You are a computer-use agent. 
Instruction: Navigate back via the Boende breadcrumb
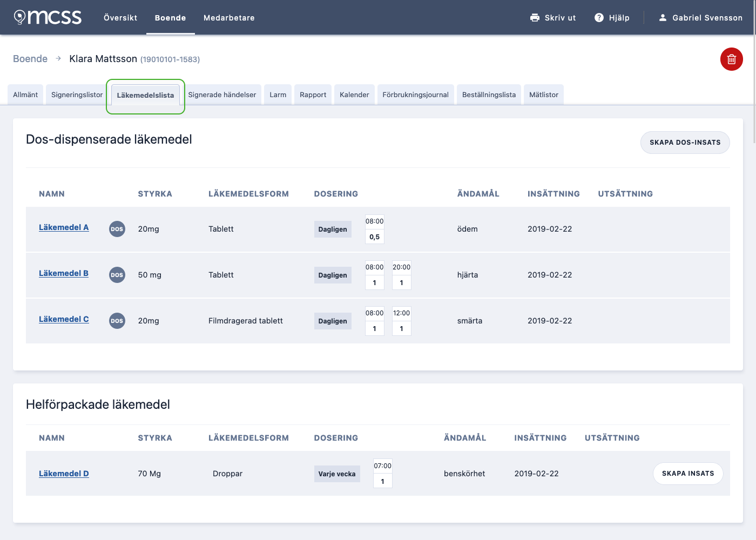click(30, 58)
